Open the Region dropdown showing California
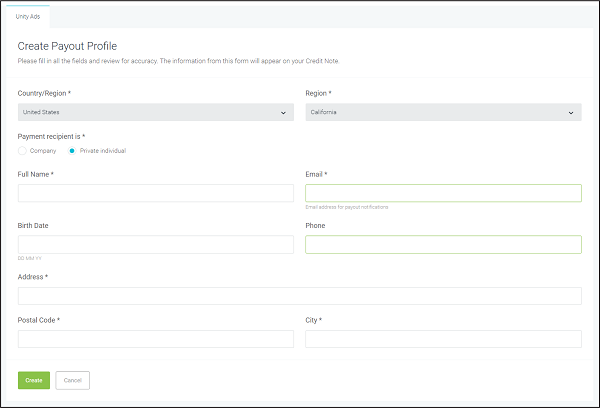 442,113
